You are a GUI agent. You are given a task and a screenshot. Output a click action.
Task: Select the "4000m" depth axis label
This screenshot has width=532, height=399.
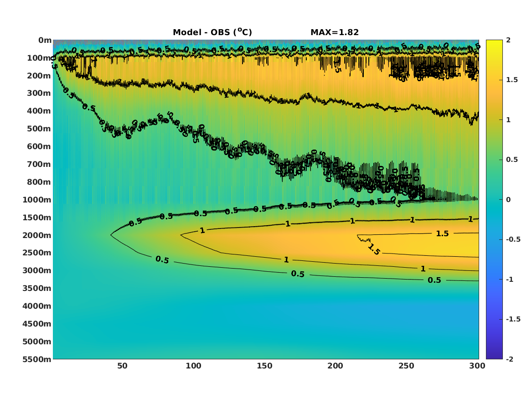[x=37, y=306]
